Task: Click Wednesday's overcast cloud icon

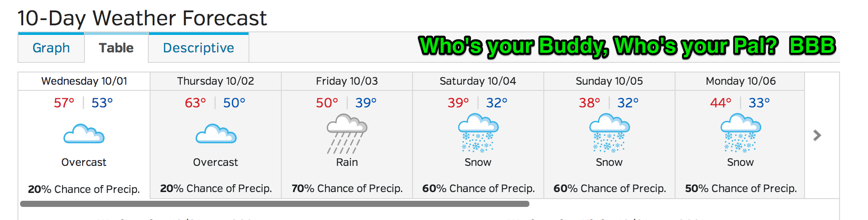Action: pos(84,134)
